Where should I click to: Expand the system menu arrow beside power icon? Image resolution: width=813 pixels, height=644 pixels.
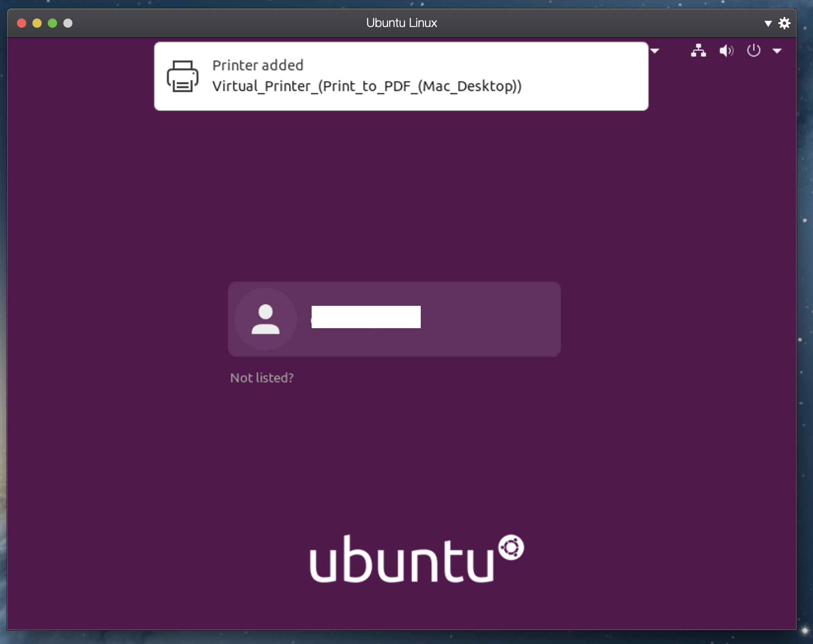point(777,51)
